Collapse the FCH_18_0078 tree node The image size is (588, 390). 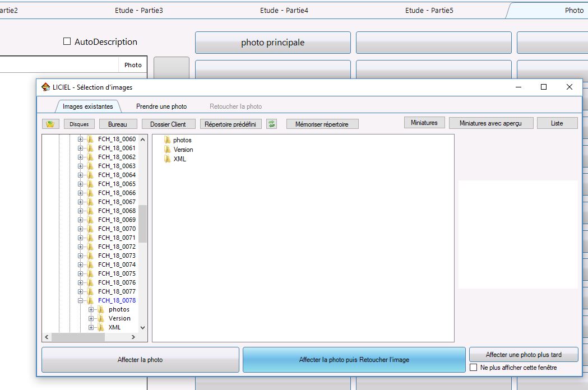[80, 300]
